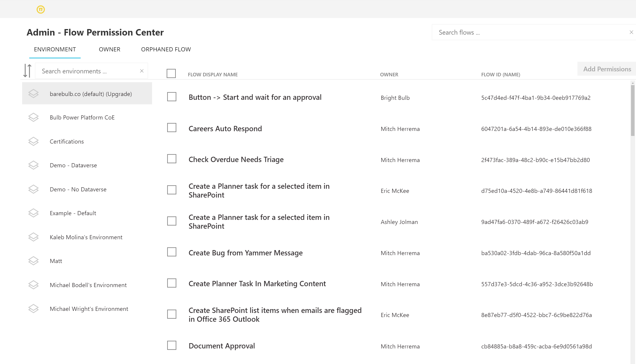This screenshot has width=636, height=364.
Task: Clear the Search environments box using the X
Action: click(x=141, y=70)
